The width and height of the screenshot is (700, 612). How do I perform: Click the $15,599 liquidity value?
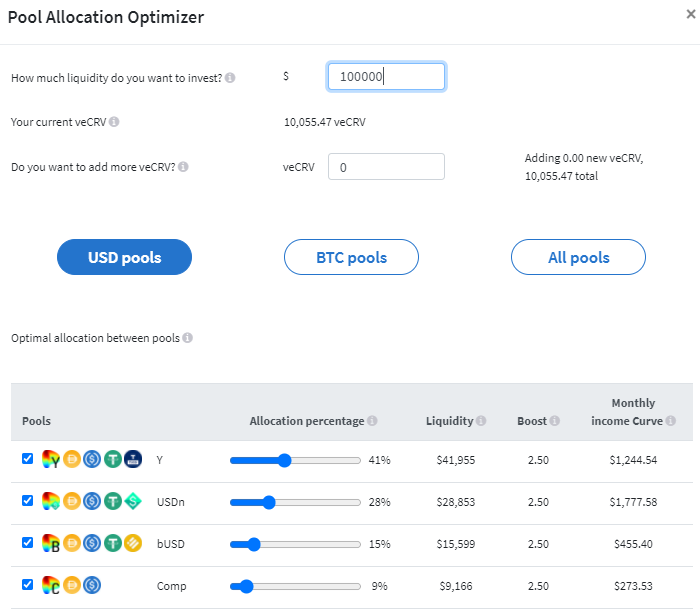tap(456, 544)
